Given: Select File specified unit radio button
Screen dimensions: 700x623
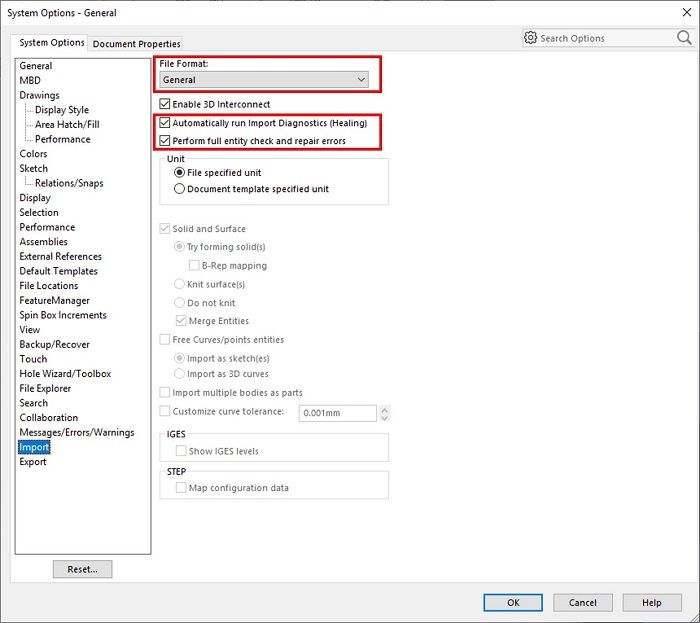Looking at the screenshot, I should [x=180, y=172].
